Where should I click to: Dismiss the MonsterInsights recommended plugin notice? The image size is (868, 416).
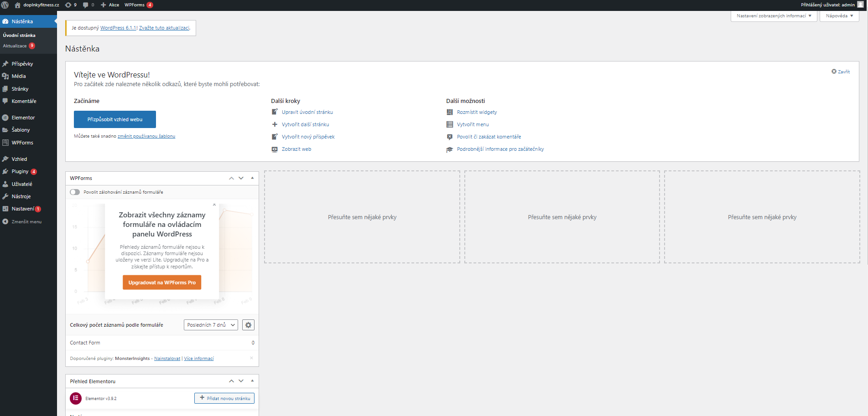[251, 358]
